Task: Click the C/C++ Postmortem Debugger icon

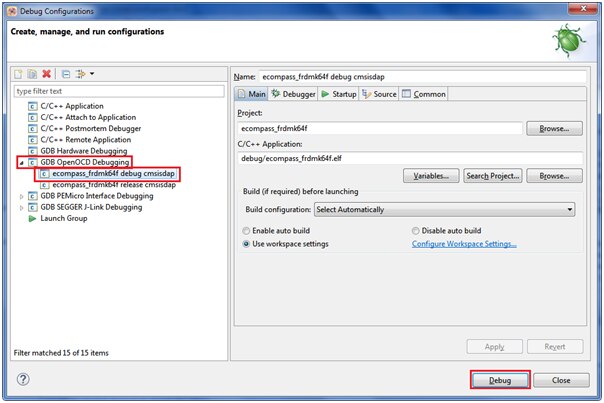Action: pyautogui.click(x=33, y=128)
